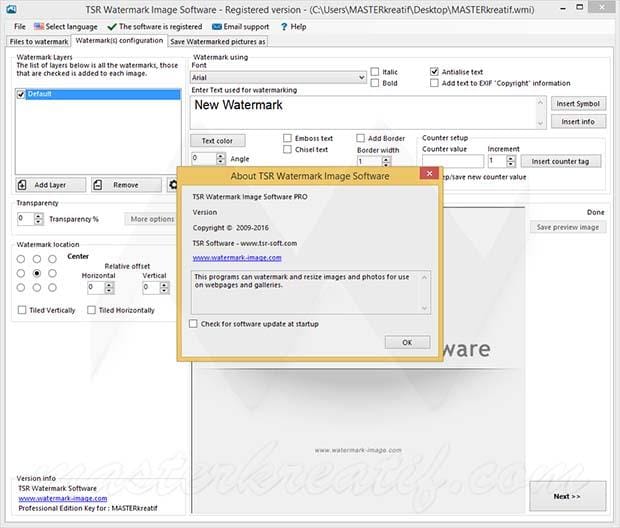
Task: Open layer settings via the gear icon
Action: pos(173,185)
